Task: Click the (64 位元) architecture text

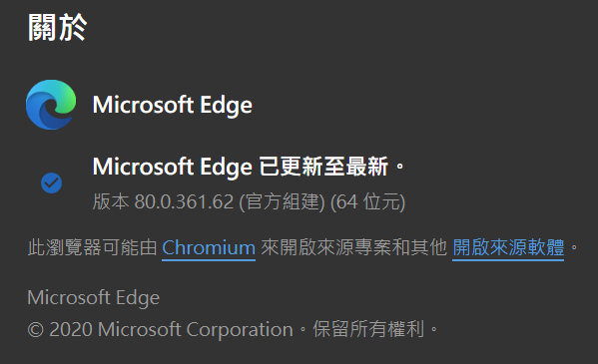Action: tap(367, 201)
